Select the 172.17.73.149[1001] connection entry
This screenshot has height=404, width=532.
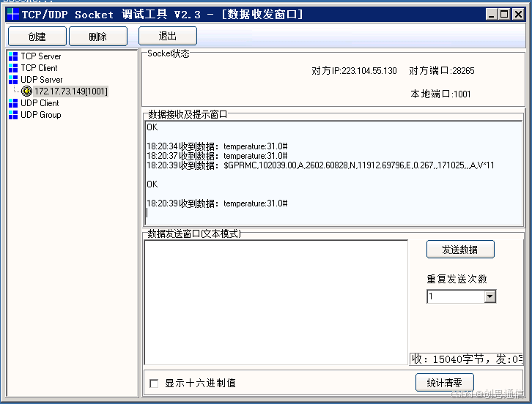(x=70, y=91)
